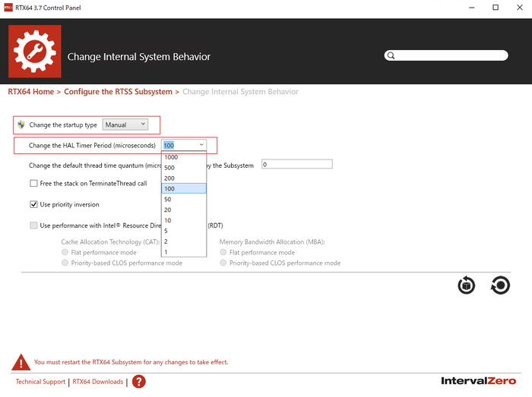Click the search magnifier icon
532x397 pixels.
391,55
